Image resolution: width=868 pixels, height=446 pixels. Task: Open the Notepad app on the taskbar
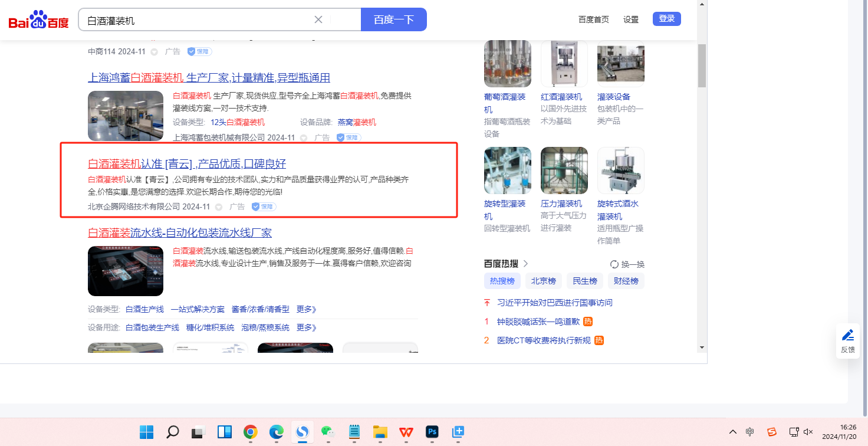pyautogui.click(x=354, y=432)
